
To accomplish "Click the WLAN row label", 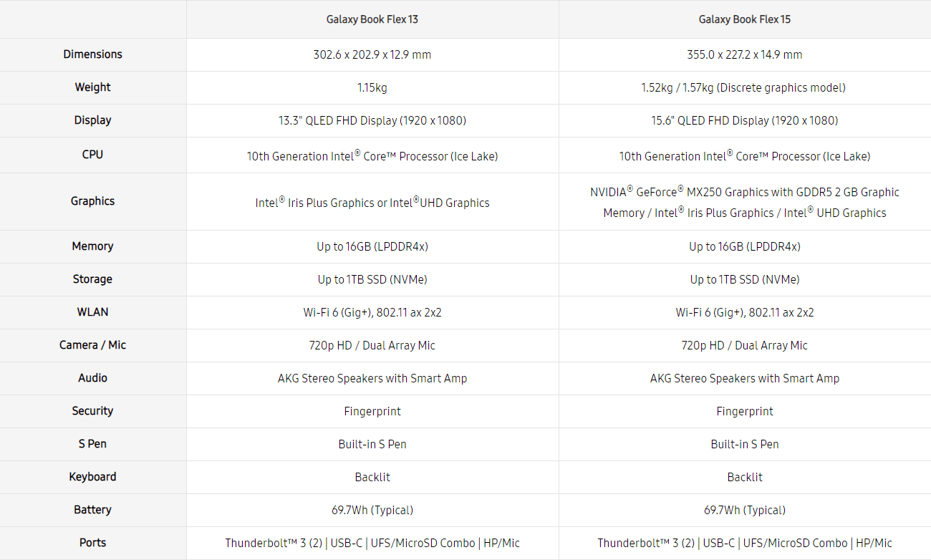I will 92,312.
